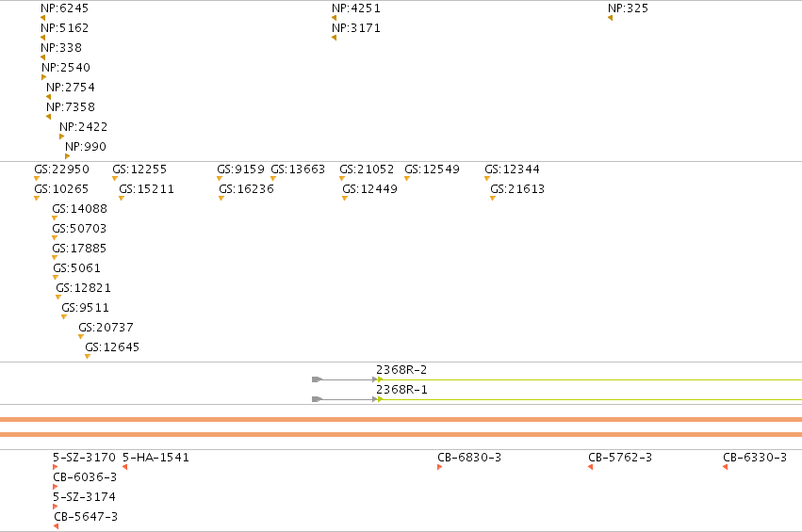
Task: Select the GS:16236 feature label
Action: (247, 189)
